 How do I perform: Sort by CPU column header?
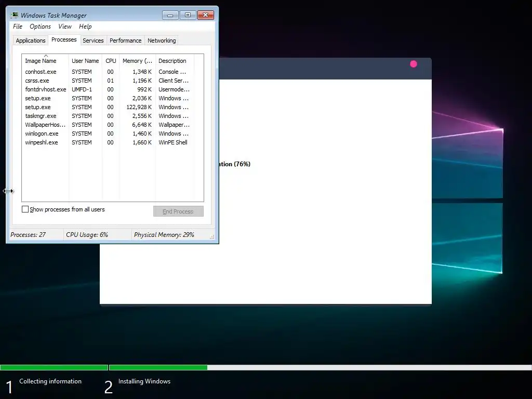click(x=111, y=61)
